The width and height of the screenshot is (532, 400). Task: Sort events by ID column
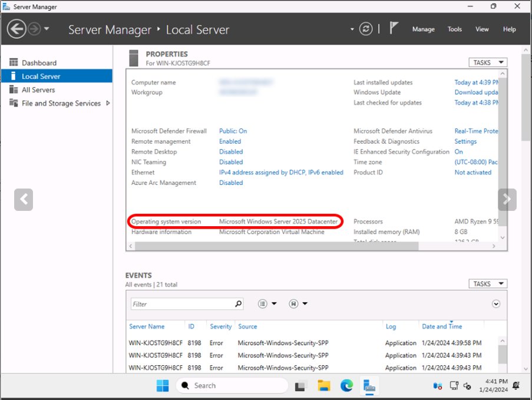191,326
